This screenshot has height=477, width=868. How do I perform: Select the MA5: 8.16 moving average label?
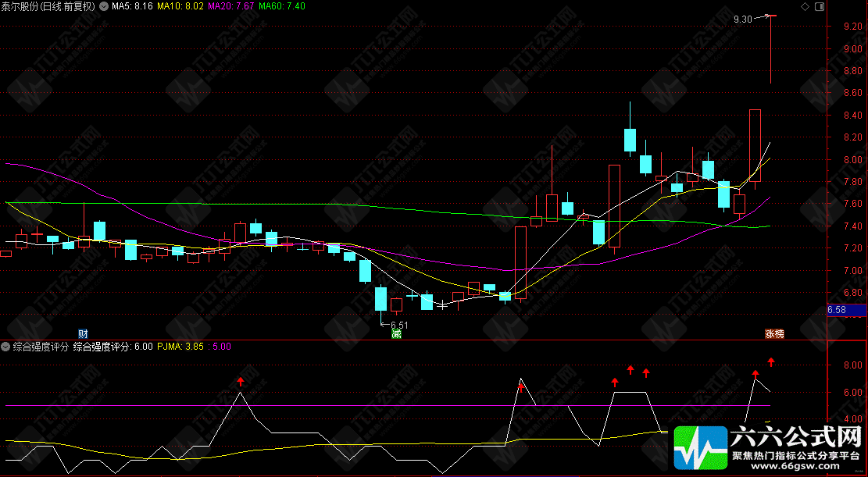[x=132, y=7]
